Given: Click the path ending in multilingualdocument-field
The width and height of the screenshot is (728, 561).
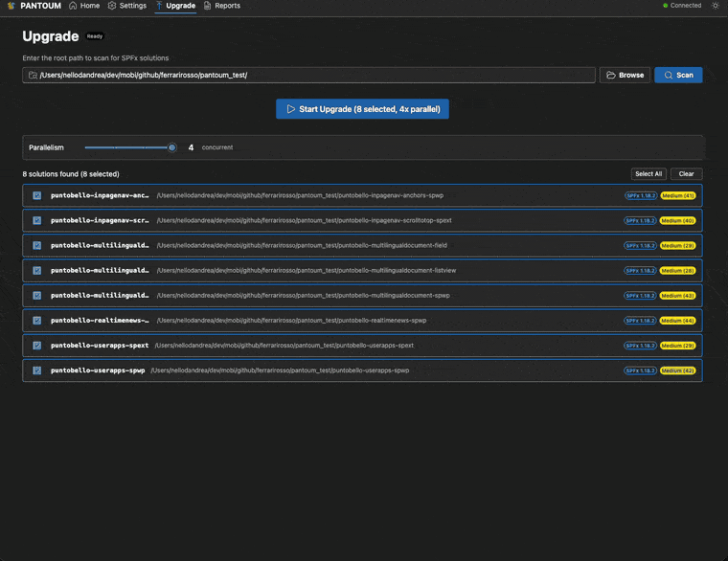Looking at the screenshot, I should [302, 245].
